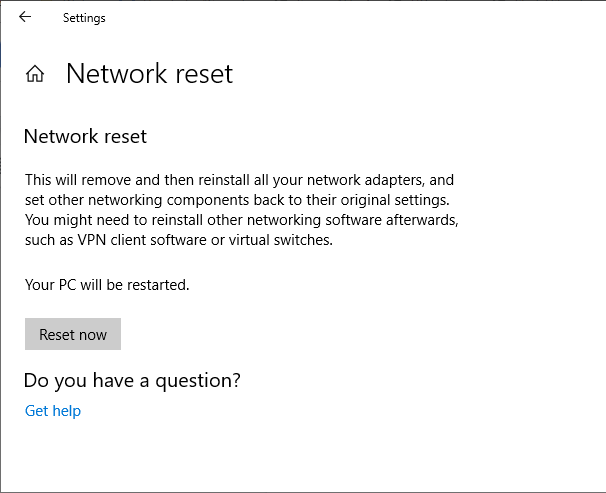Click the description line starting "This will remove"
606x493 pixels.
(240, 180)
